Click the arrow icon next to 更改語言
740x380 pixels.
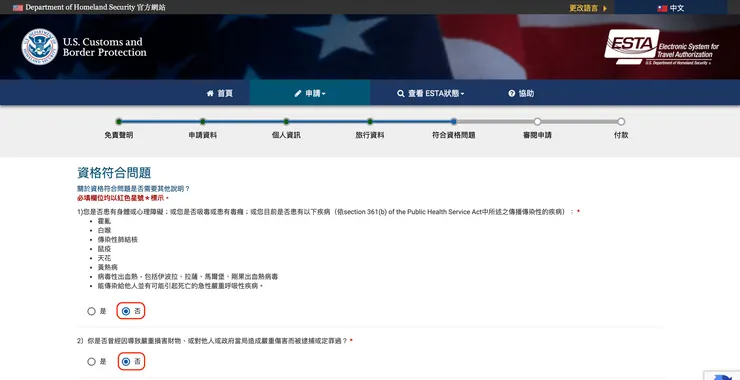pyautogui.click(x=605, y=8)
